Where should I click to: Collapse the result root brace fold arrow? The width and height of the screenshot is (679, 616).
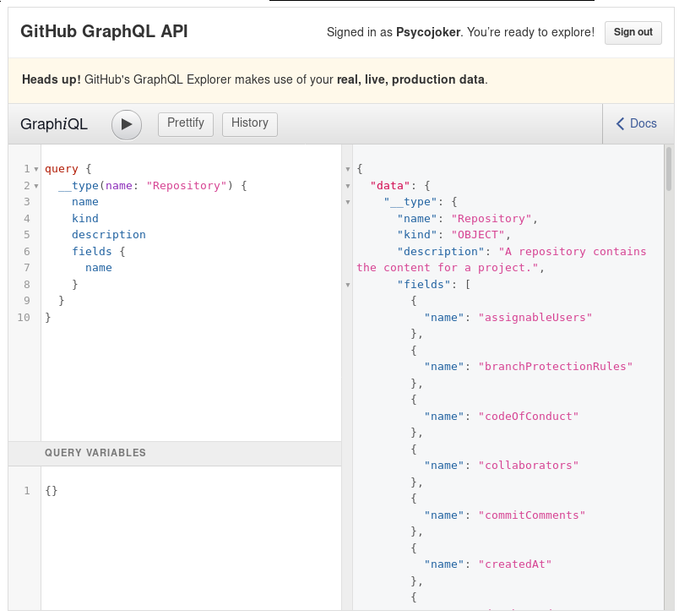click(348, 169)
